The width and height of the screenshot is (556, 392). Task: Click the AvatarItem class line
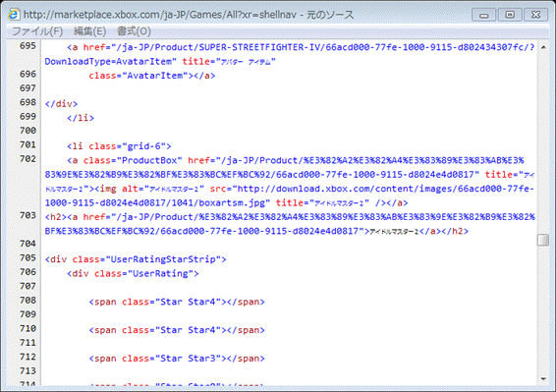151,76
